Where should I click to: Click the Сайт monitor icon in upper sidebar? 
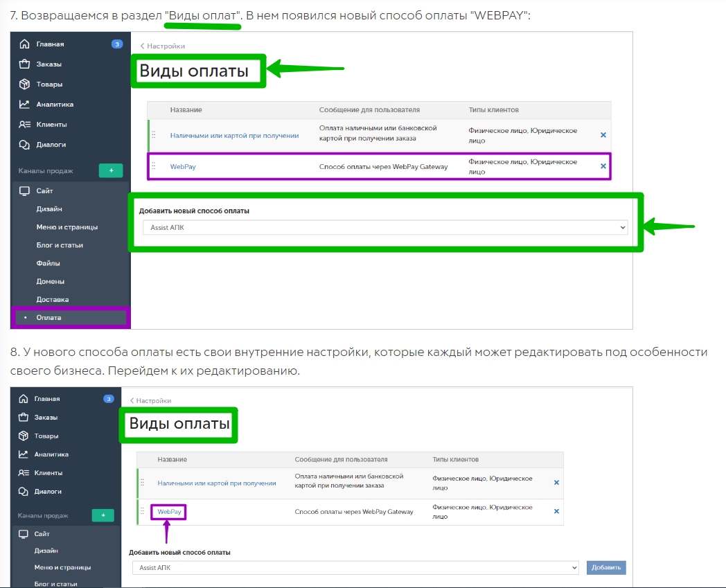pos(24,190)
